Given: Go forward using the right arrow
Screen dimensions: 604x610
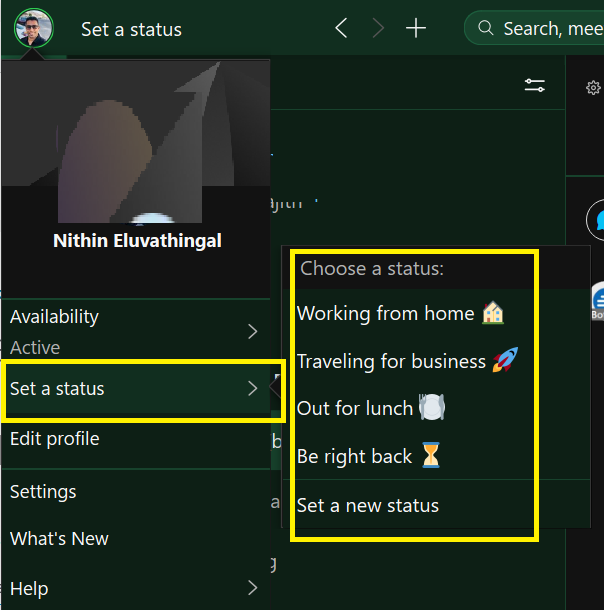Looking at the screenshot, I should (x=377, y=28).
